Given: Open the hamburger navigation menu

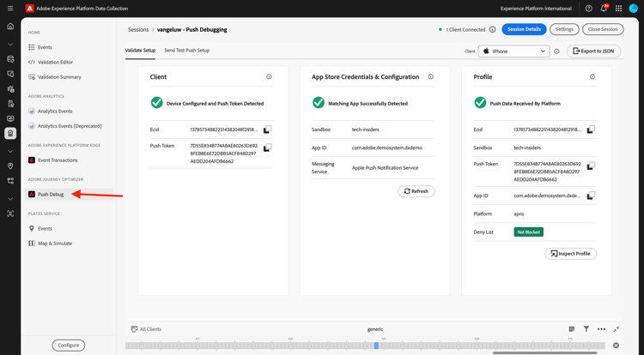Looking at the screenshot, I should (x=10, y=9).
